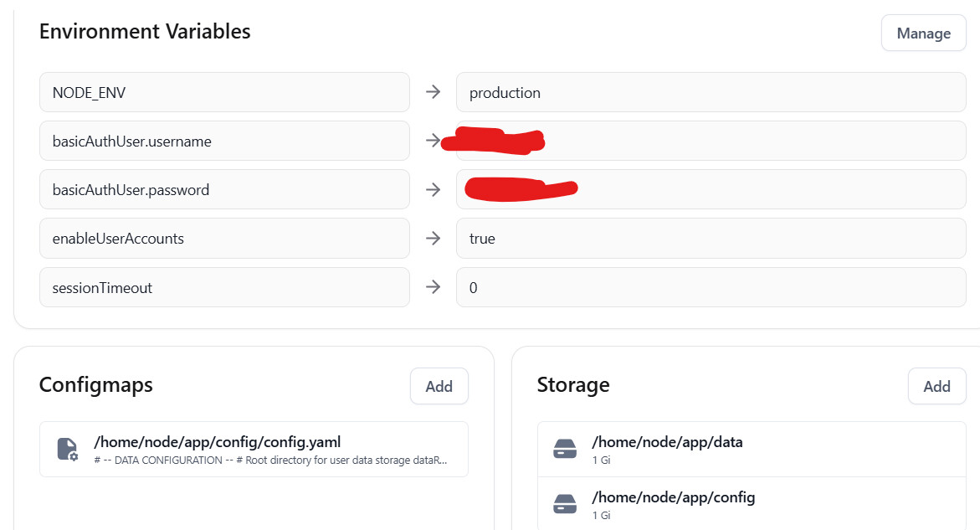The image size is (980, 530).
Task: Click the drive icon for /home/node/app/data
Action: pos(565,449)
